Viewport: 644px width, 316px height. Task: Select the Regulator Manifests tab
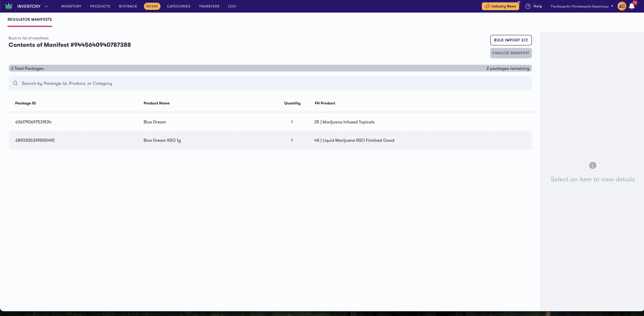pyautogui.click(x=30, y=20)
